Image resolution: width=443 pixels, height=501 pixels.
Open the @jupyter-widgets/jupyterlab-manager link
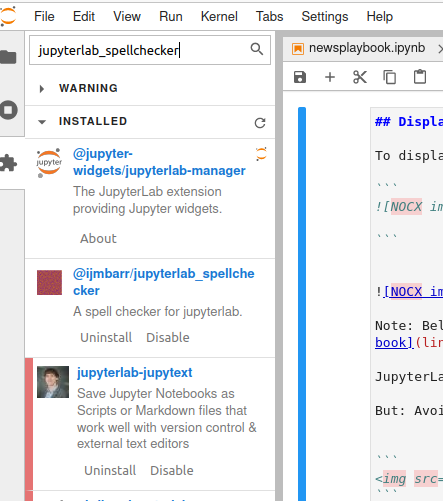pos(159,162)
